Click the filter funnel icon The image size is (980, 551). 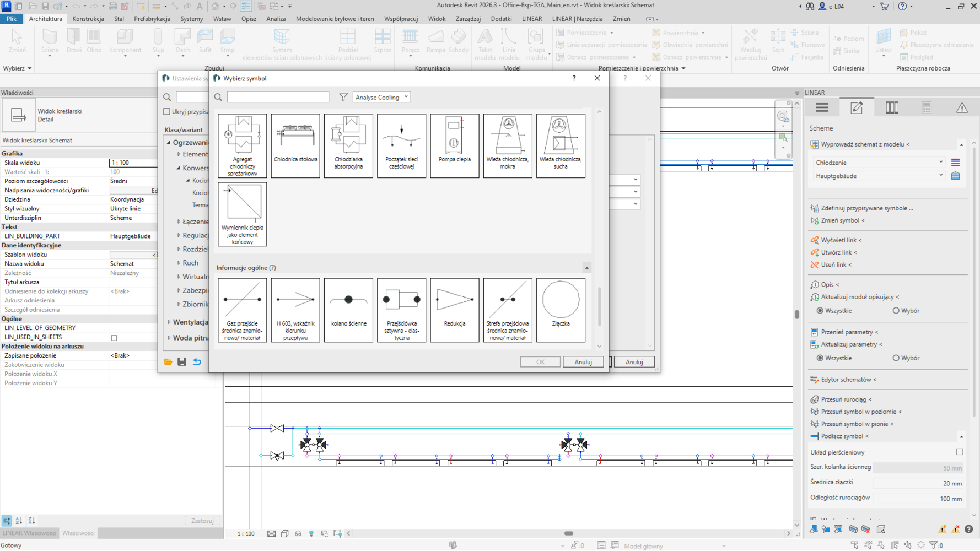pyautogui.click(x=343, y=97)
